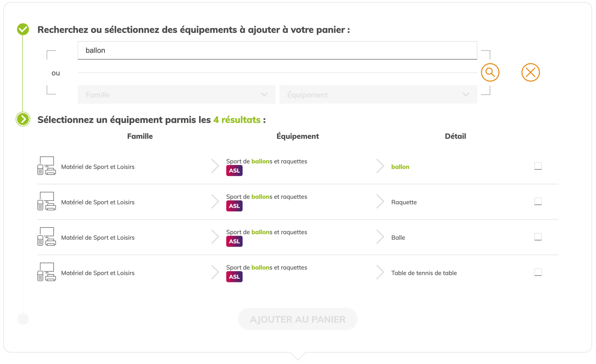Click the chevron before the ballon detail
This screenshot has height=364, width=596.
click(380, 166)
